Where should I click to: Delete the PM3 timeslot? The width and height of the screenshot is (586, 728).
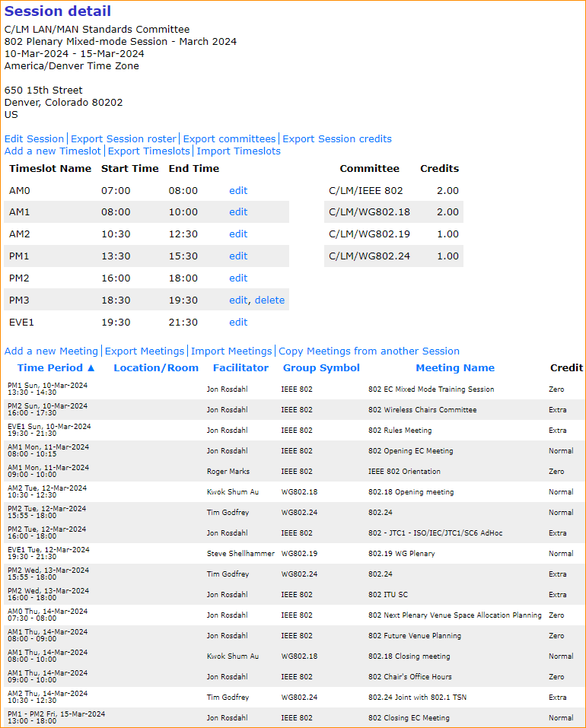click(x=269, y=300)
